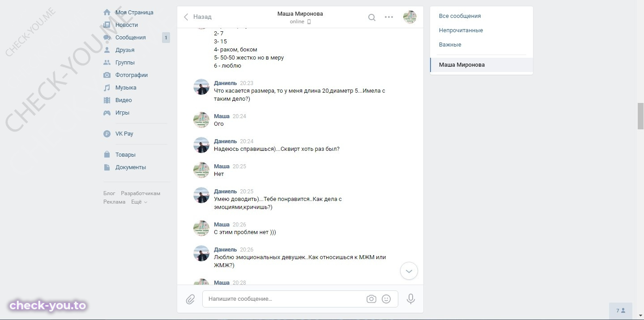Open Видео in the left menu
The image size is (644, 320).
click(124, 100)
